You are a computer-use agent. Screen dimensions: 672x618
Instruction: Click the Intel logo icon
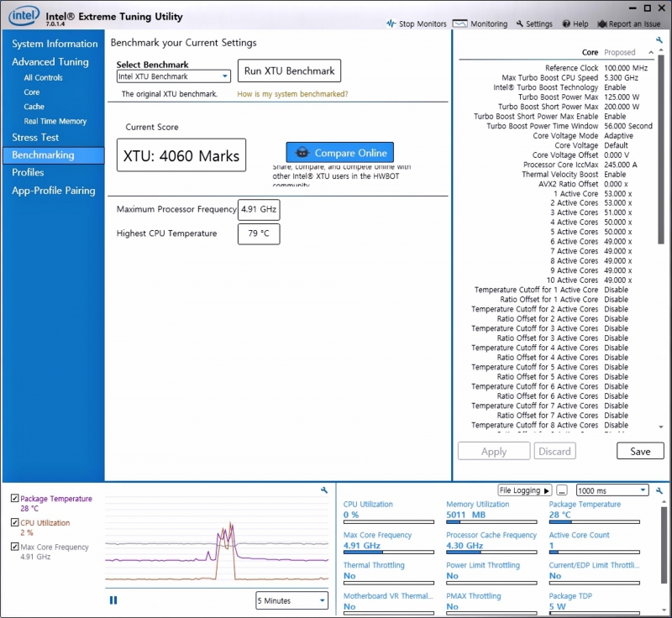(x=24, y=16)
